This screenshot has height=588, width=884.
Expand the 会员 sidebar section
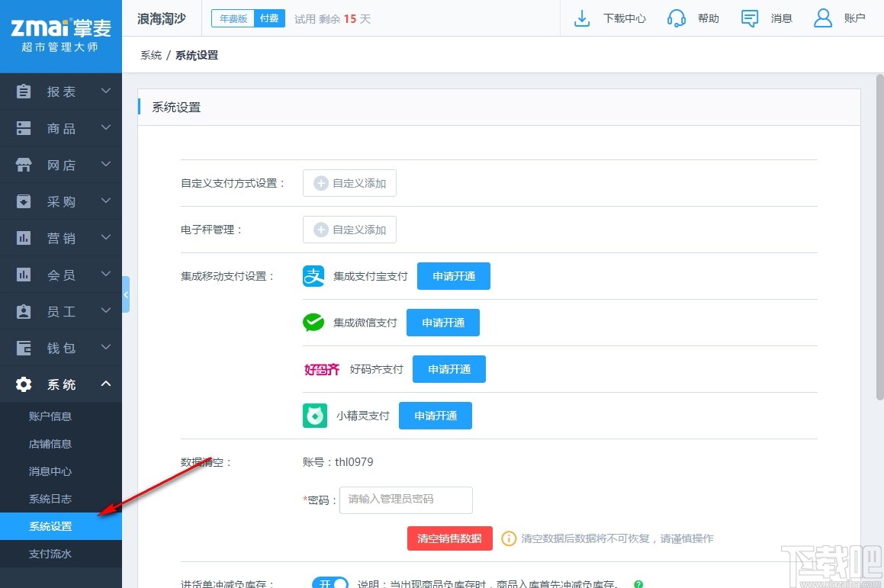[x=61, y=275]
